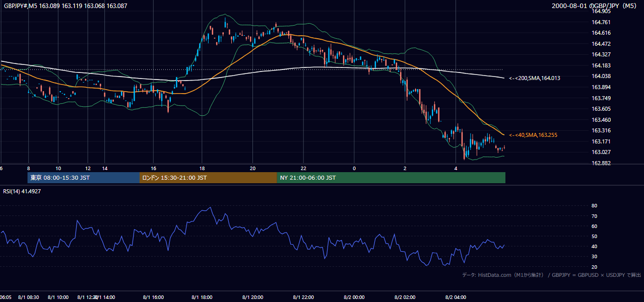Click RSI scale level 70

tap(595, 216)
